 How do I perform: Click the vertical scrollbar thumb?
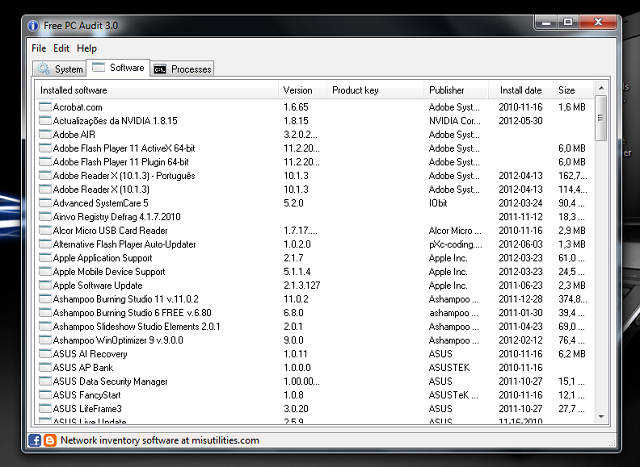601,118
